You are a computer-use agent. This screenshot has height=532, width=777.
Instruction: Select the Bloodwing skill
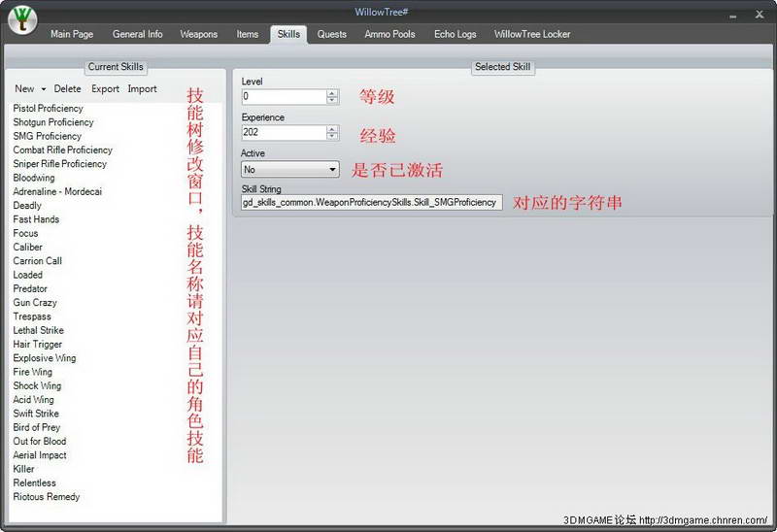pyautogui.click(x=34, y=178)
